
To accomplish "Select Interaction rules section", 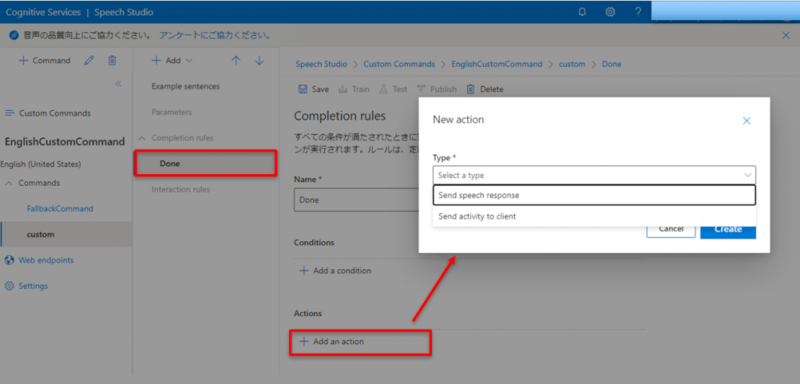I will [x=181, y=189].
